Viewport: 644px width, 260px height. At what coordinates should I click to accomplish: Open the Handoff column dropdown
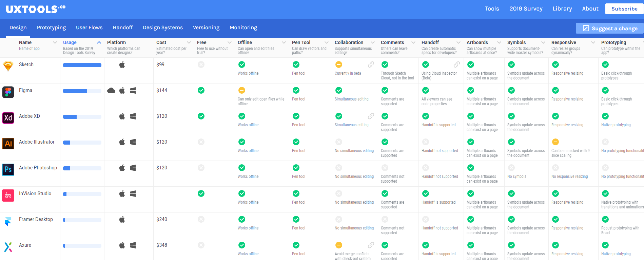coord(458,42)
